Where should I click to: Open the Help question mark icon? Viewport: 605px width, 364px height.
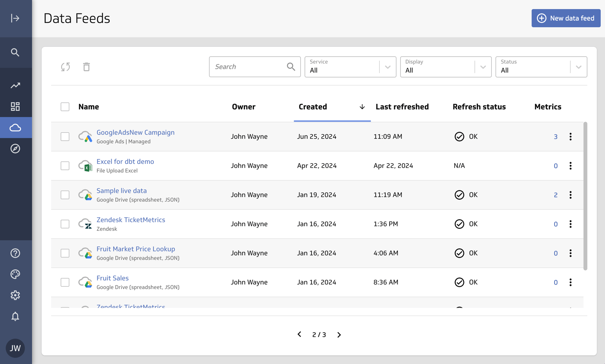point(15,253)
